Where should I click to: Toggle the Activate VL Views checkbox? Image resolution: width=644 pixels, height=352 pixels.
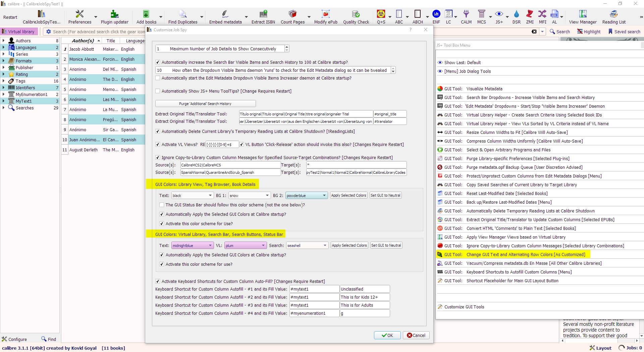point(158,145)
